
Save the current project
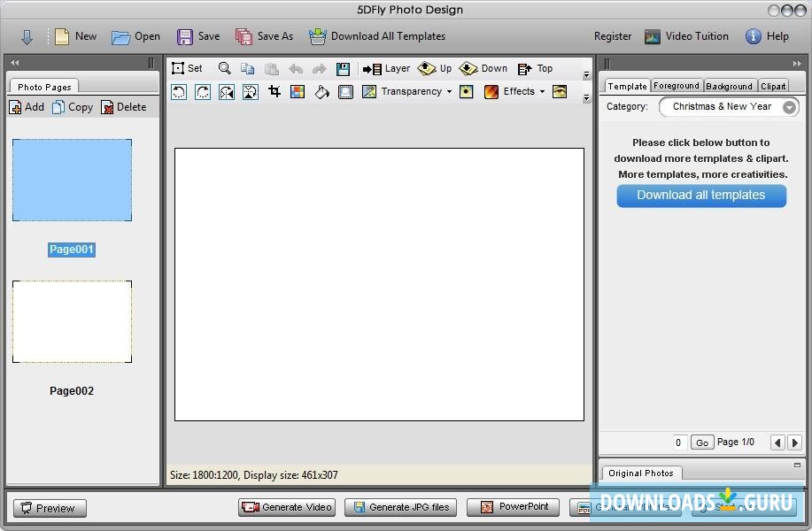(x=198, y=36)
